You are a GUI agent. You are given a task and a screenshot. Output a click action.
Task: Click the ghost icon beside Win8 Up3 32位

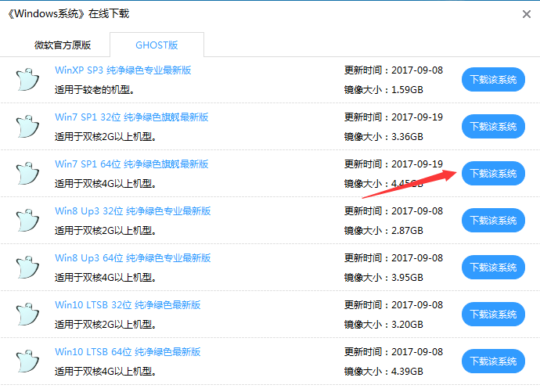(x=28, y=221)
